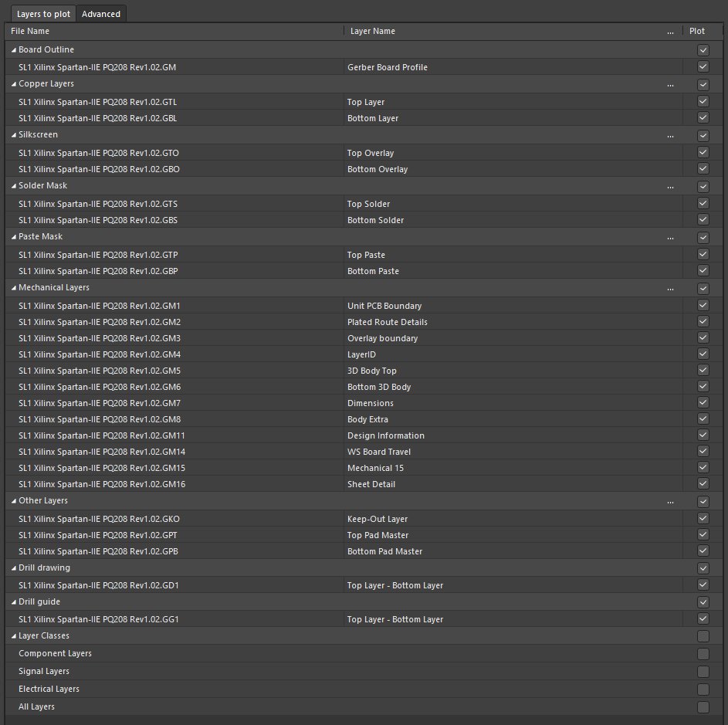The width and height of the screenshot is (728, 725).
Task: Collapse the Board Outline group
Action: [13, 49]
